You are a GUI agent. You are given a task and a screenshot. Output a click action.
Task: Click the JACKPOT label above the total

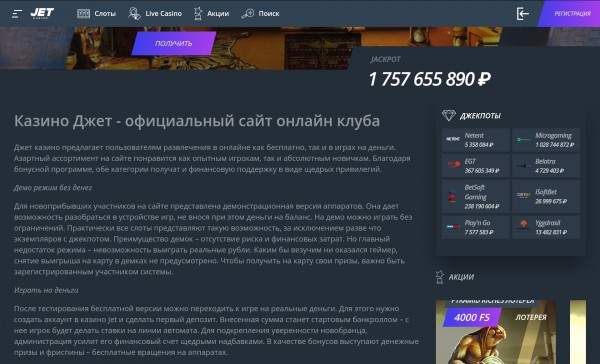385,59
